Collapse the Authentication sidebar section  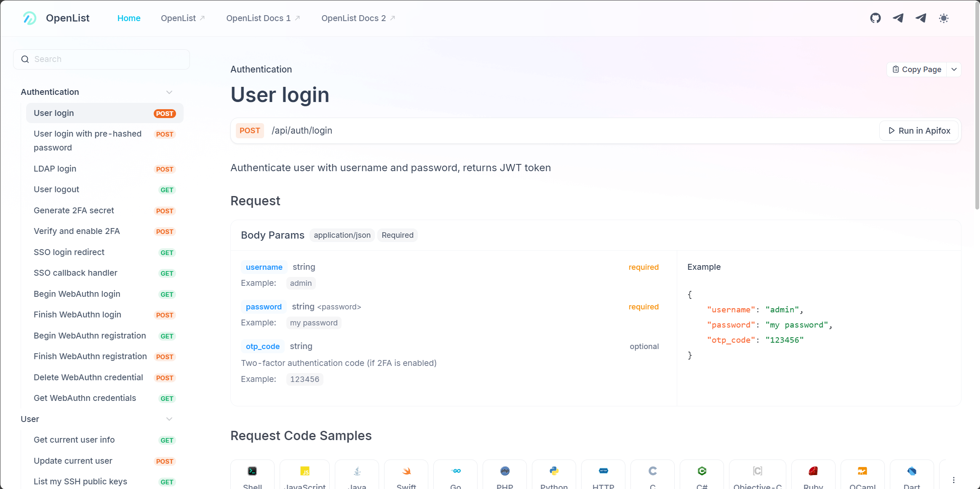click(x=169, y=92)
